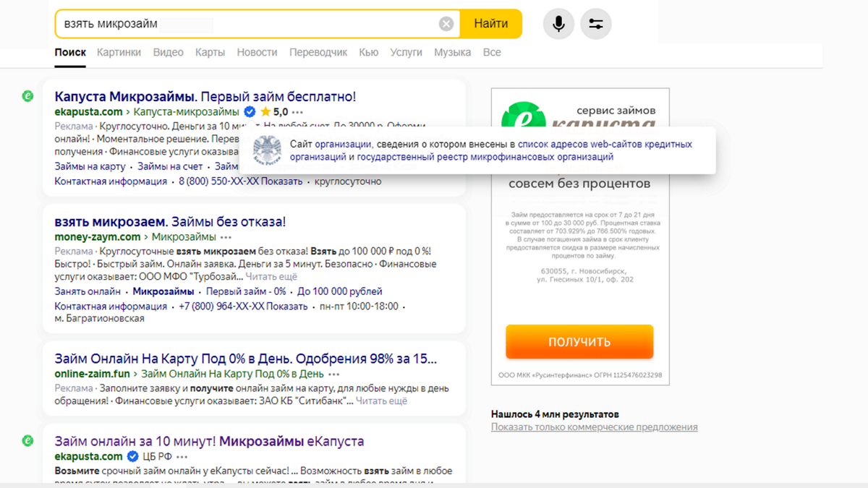Switch to the Видео tab

coord(168,53)
